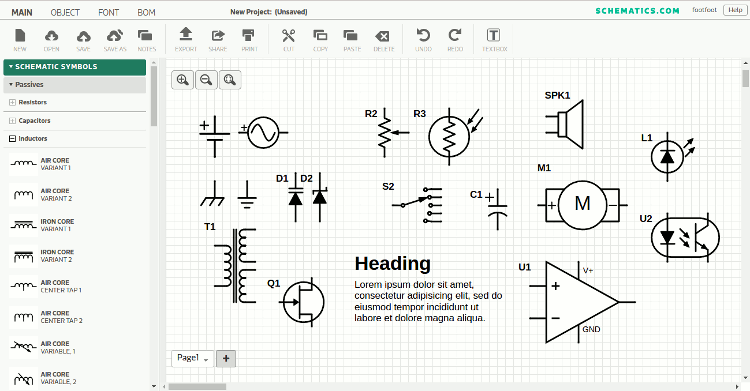Save the project with the SAVE icon
This screenshot has width=750, height=391.
coord(83,40)
